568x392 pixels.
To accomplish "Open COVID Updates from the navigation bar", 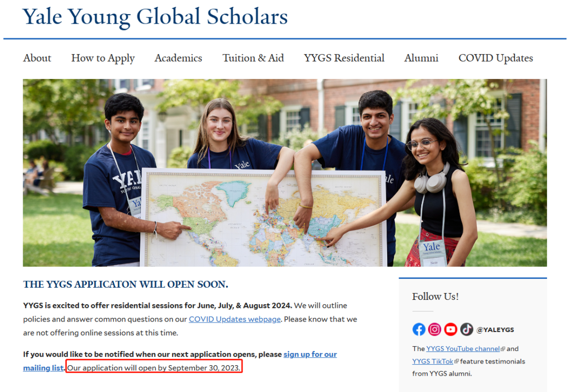I will (x=495, y=58).
